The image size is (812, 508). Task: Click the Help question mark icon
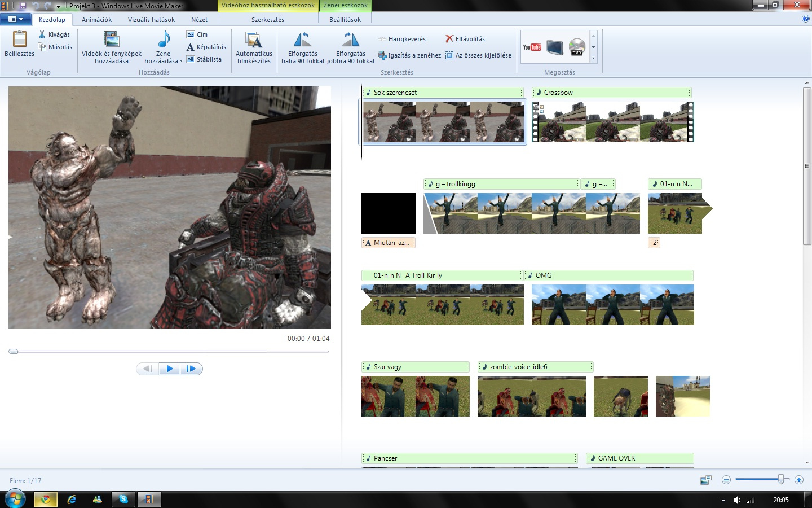tap(805, 19)
